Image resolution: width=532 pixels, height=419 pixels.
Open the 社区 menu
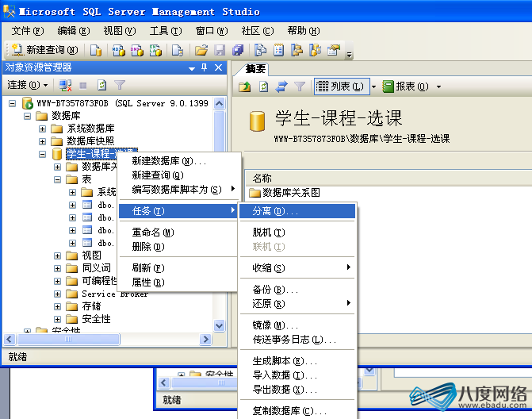click(x=258, y=31)
